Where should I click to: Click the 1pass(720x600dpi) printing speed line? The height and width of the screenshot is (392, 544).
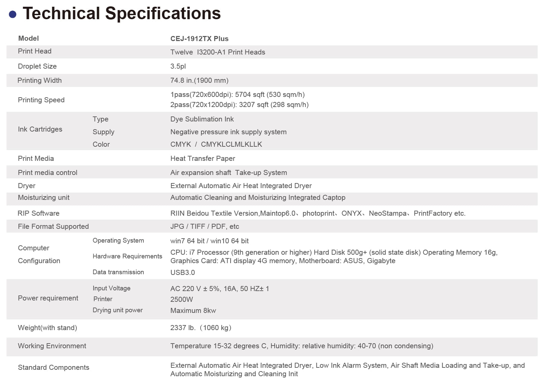click(x=237, y=95)
